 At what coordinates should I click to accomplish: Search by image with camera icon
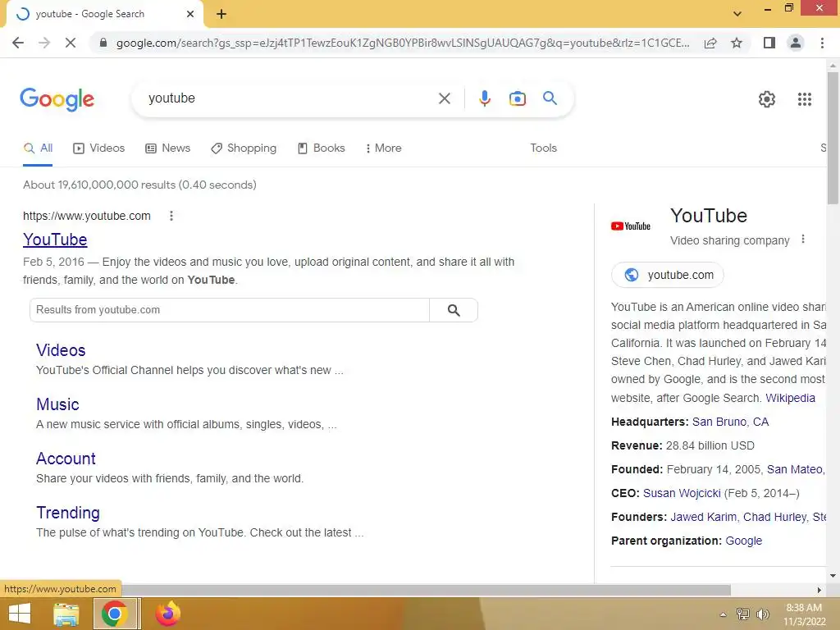(x=517, y=98)
